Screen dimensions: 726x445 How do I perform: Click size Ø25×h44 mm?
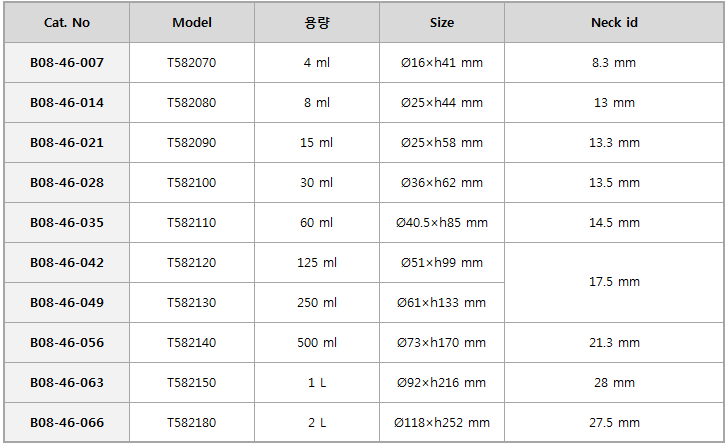click(x=442, y=102)
